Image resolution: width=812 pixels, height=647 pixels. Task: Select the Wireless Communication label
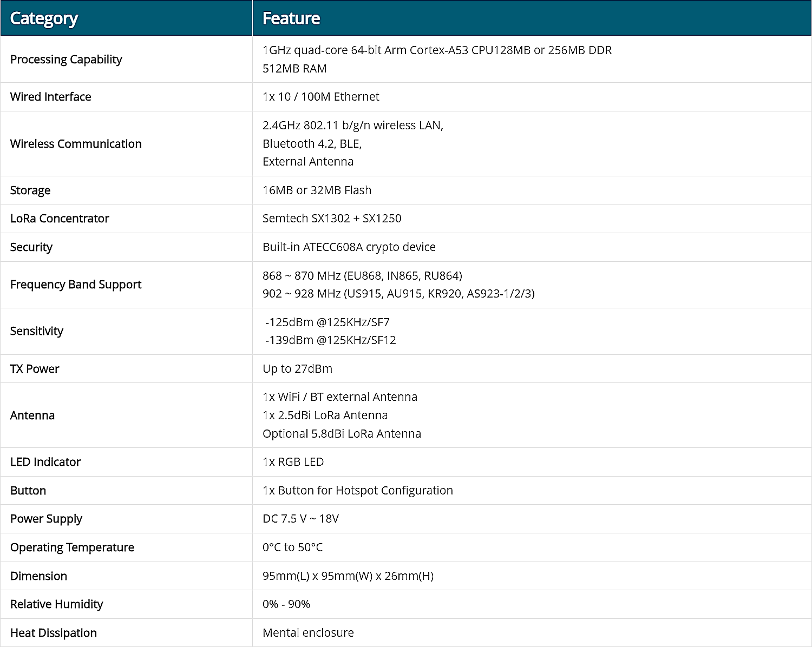pos(76,144)
